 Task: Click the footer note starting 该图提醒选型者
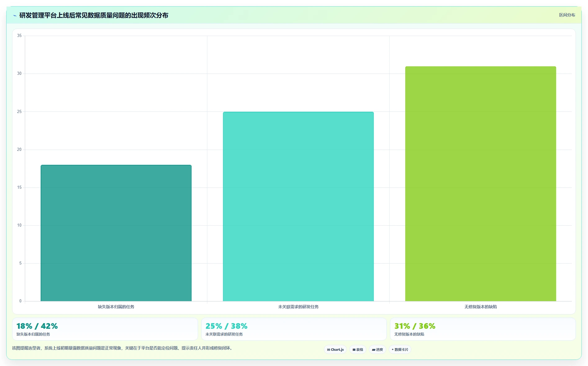pyautogui.click(x=123, y=348)
